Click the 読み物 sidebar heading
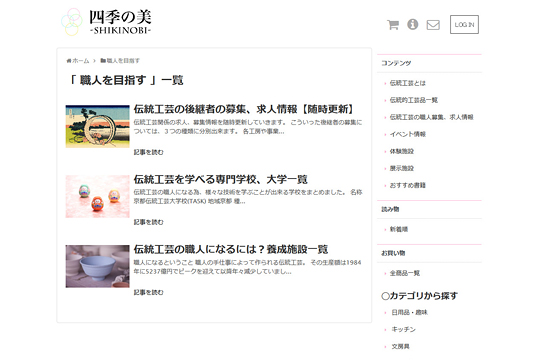The image size is (540, 360). [x=390, y=209]
